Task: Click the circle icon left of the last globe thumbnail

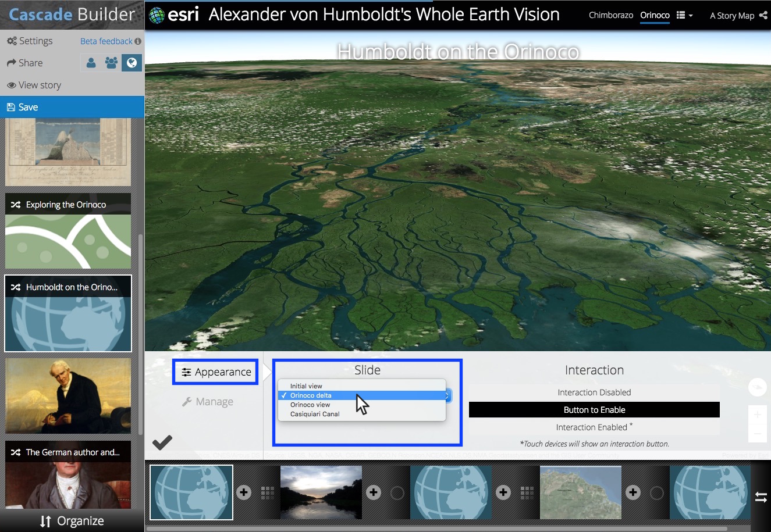Action: click(657, 493)
